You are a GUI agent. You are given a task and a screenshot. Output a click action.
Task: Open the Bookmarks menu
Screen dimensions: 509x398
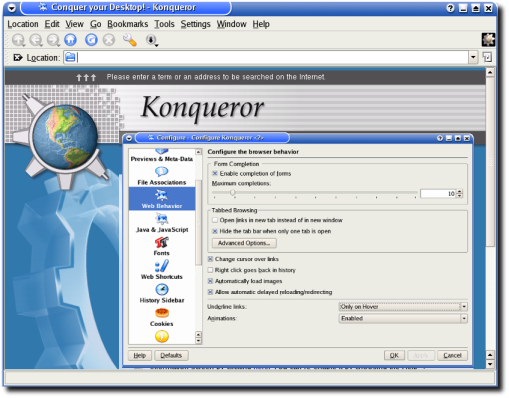127,24
